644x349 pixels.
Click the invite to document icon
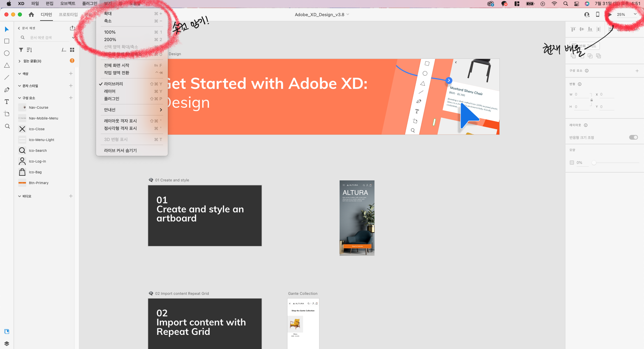(587, 14)
